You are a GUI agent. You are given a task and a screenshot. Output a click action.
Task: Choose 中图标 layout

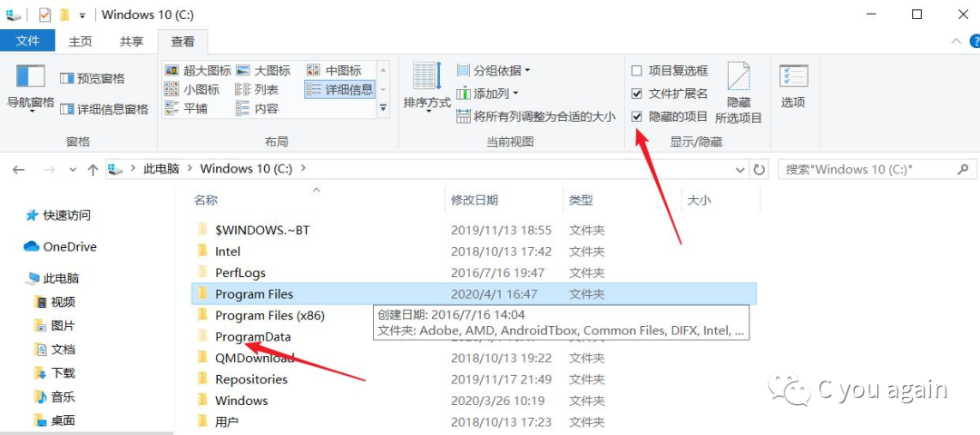334,71
